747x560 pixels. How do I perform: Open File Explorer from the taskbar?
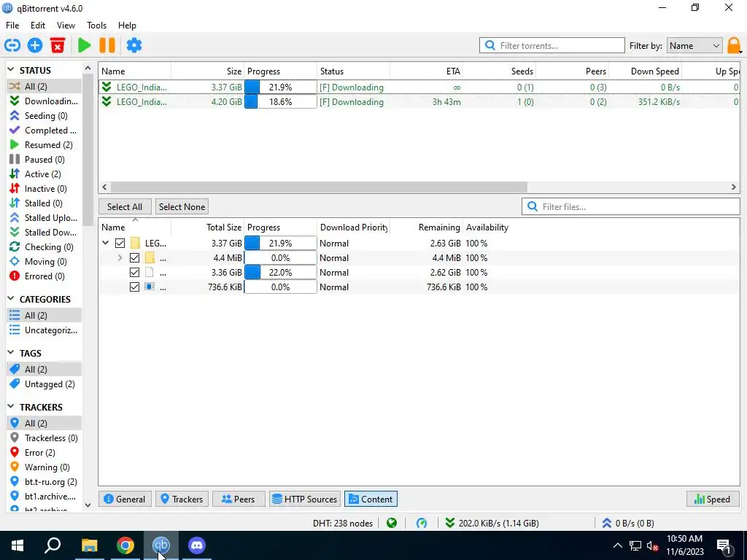click(x=89, y=545)
